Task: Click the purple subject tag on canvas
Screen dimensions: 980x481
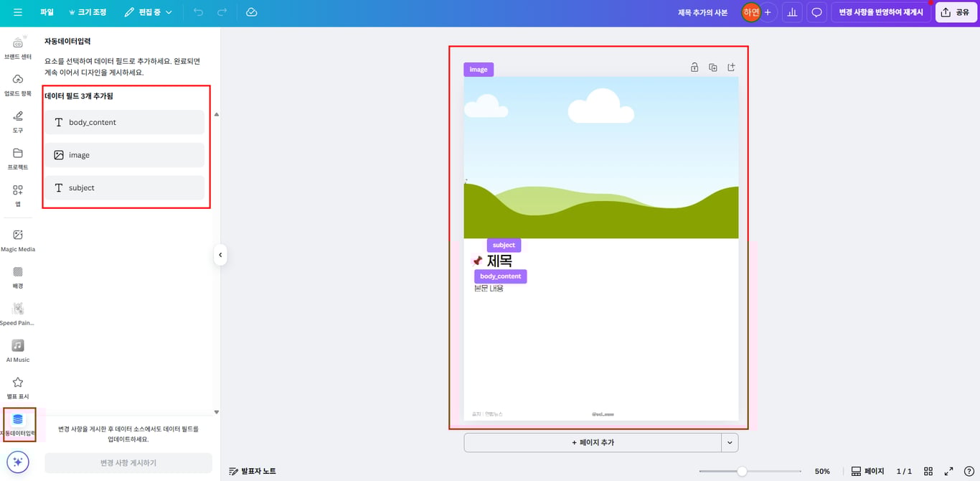Action: pyautogui.click(x=504, y=246)
